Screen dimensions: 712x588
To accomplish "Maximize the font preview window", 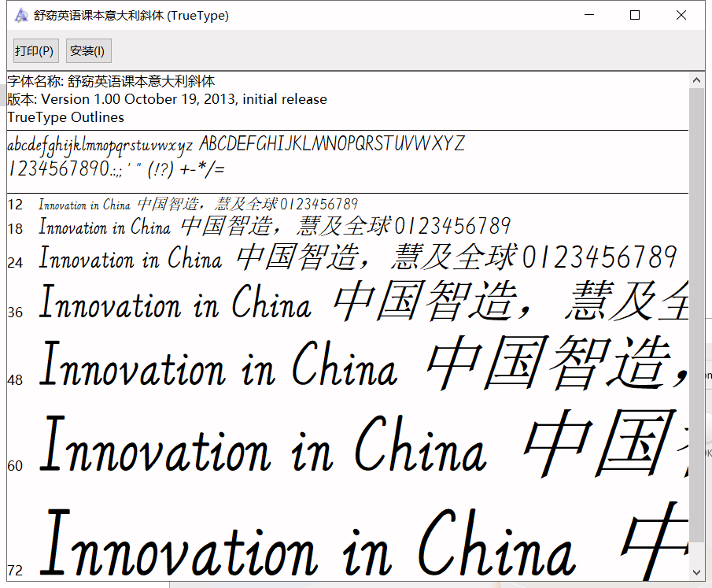I will [635, 15].
